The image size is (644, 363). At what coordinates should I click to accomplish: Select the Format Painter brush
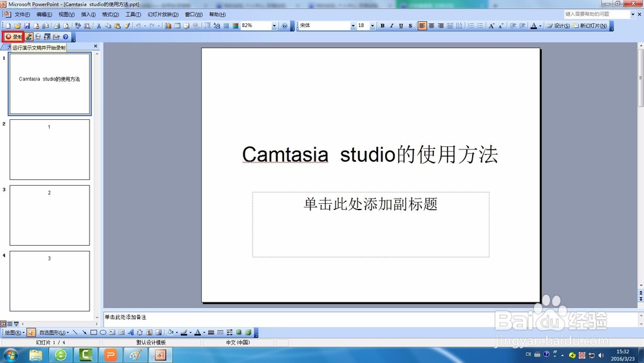click(127, 26)
